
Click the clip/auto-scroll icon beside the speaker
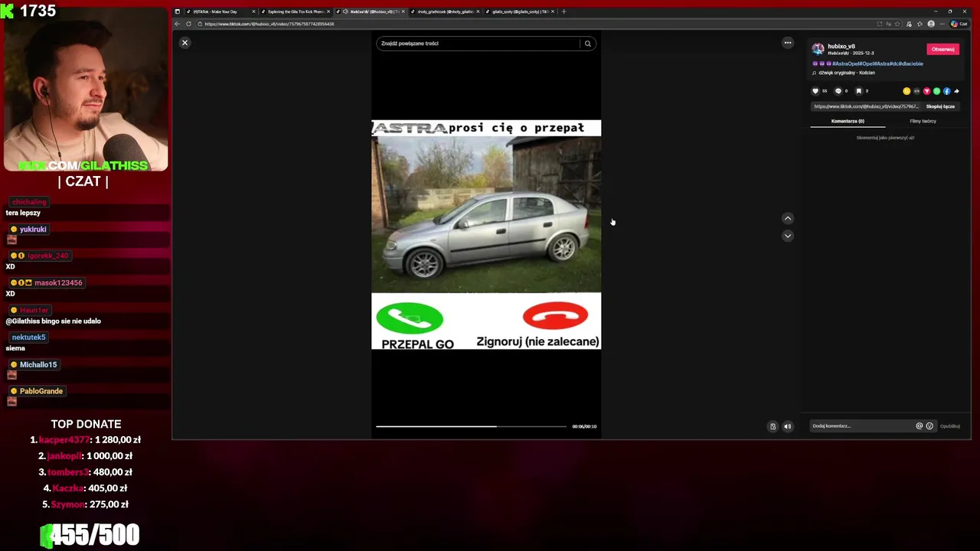pos(773,426)
